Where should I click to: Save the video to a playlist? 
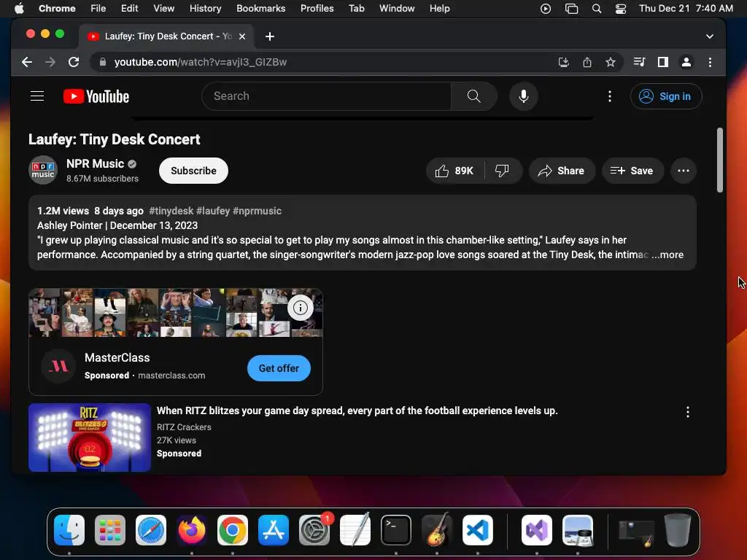coord(632,171)
